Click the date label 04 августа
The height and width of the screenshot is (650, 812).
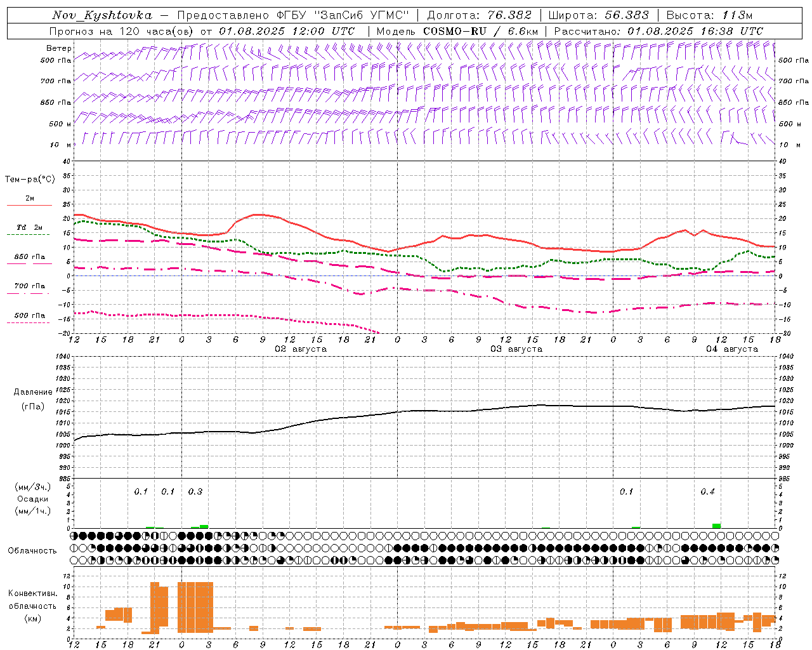click(732, 349)
